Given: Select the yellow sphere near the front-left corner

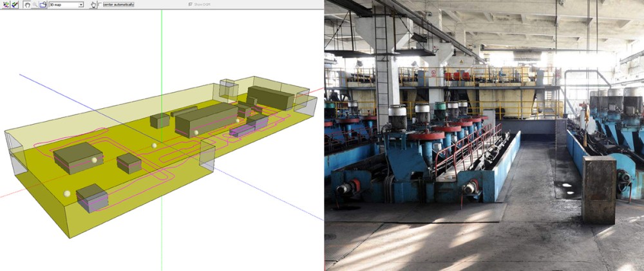Looking at the screenshot, I should [x=66, y=192].
